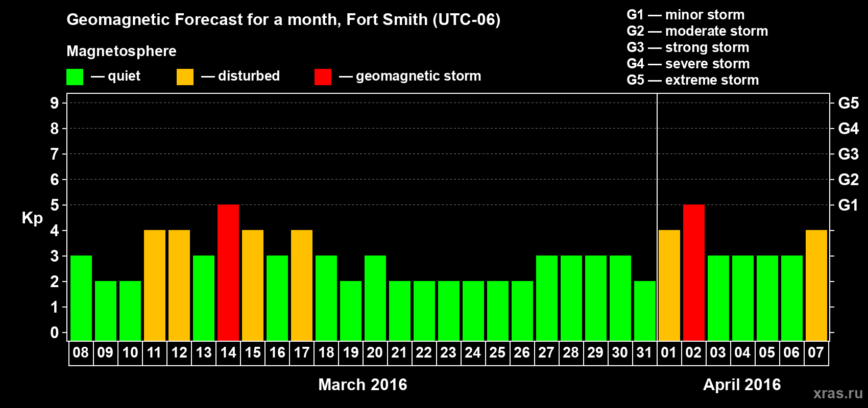Click the date label 30

pyautogui.click(x=620, y=353)
